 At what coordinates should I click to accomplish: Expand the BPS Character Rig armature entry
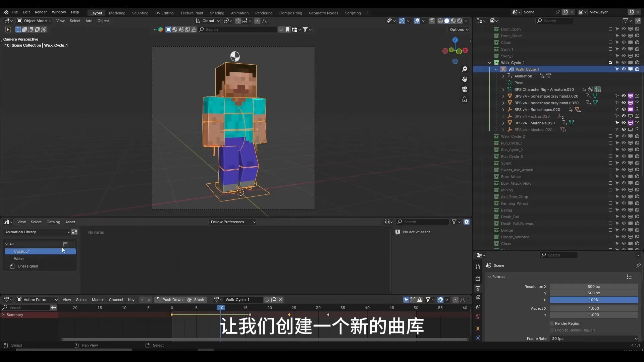503,89
